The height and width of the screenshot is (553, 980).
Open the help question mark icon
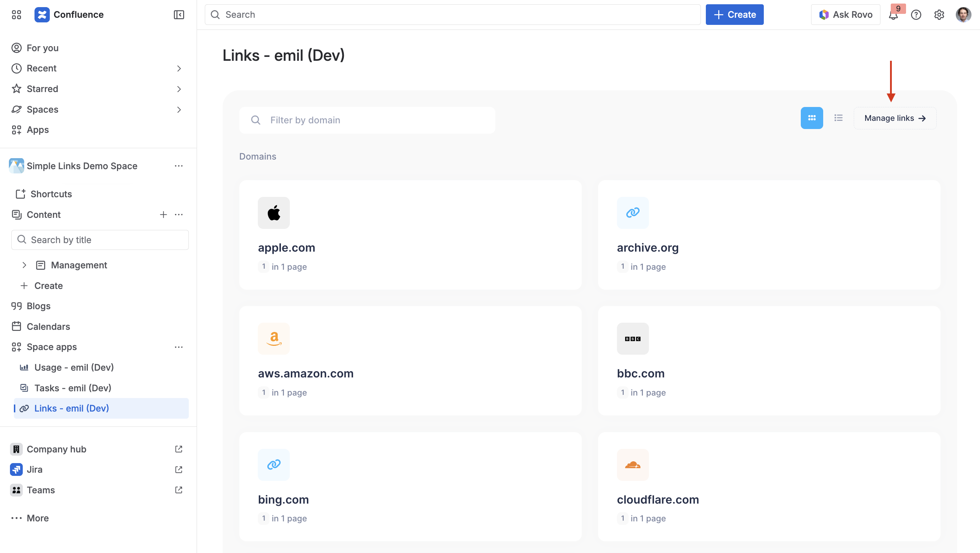point(916,15)
